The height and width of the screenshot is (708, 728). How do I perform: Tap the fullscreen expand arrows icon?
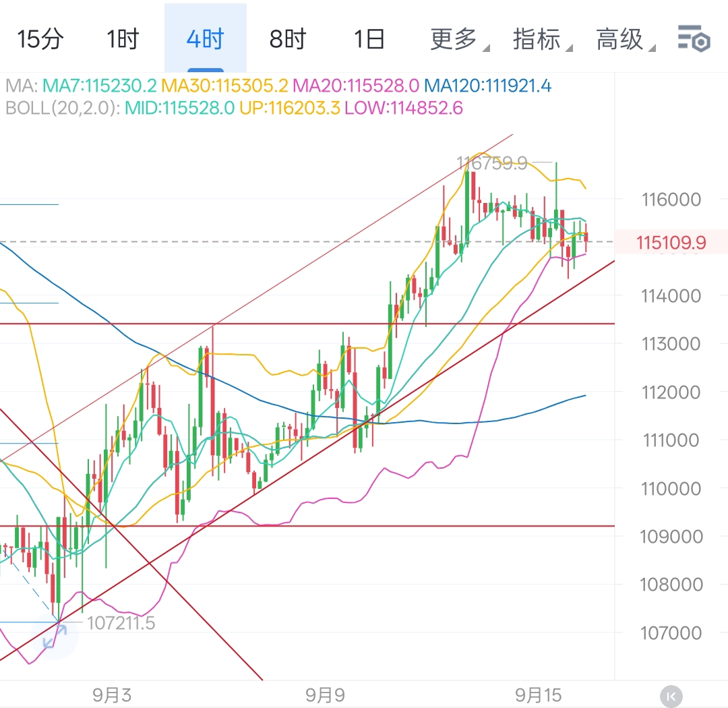(x=55, y=636)
